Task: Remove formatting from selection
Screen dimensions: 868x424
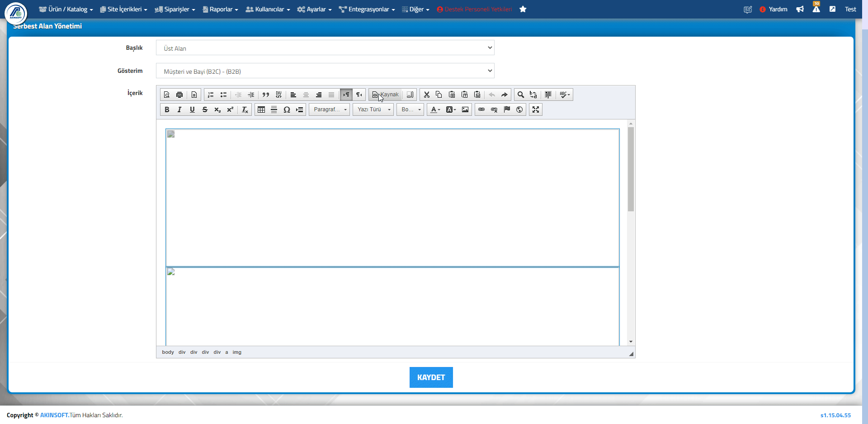Action: coord(245,110)
